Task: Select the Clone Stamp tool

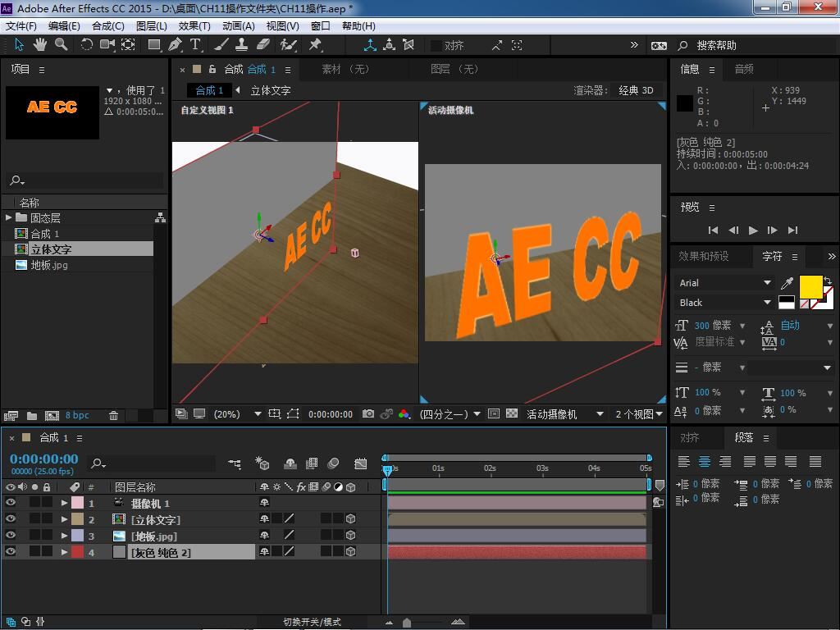Action: pos(242,45)
